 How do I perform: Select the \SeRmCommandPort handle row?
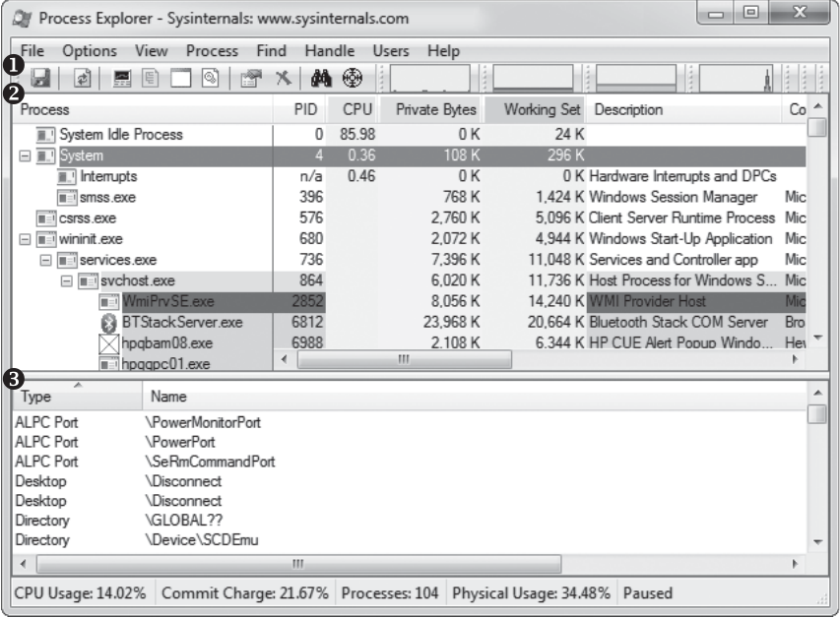click(x=410, y=462)
